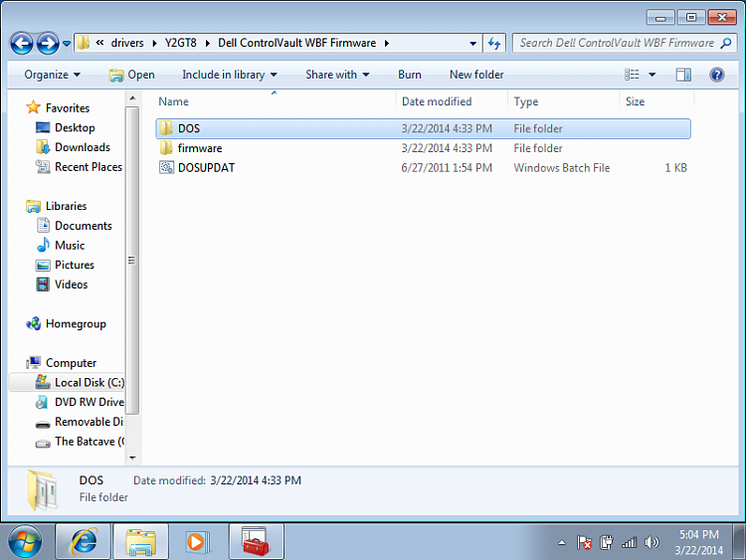This screenshot has height=560, width=746.
Task: Expand arrow after Dell ControlVault WBF Firmware
Action: pos(387,44)
